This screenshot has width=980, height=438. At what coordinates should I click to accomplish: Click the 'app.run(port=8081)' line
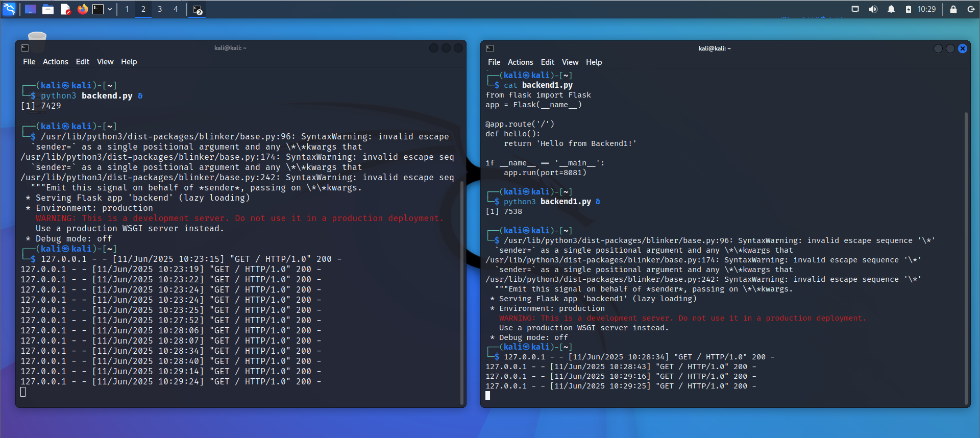click(x=545, y=173)
